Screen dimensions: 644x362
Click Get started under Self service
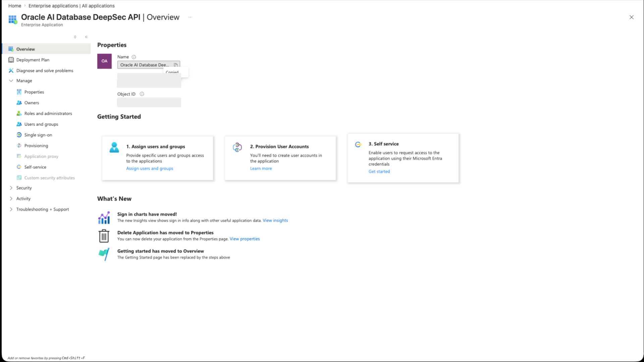[379, 172]
